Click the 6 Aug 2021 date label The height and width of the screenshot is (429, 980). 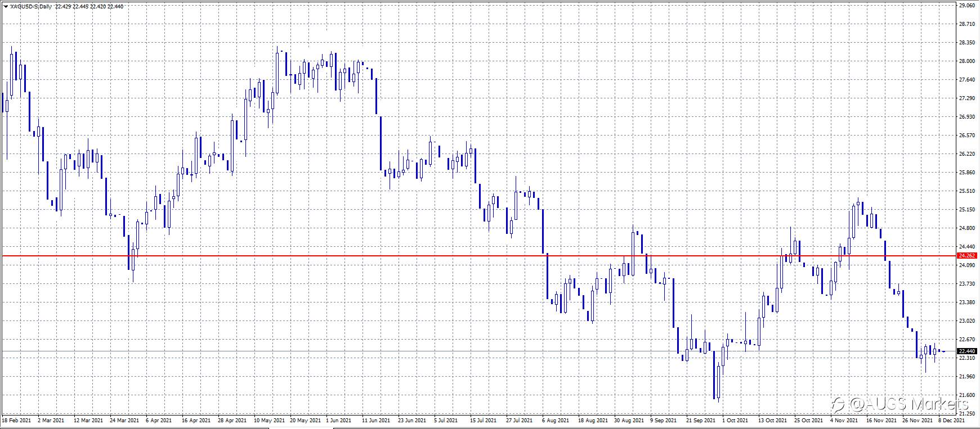[554, 420]
